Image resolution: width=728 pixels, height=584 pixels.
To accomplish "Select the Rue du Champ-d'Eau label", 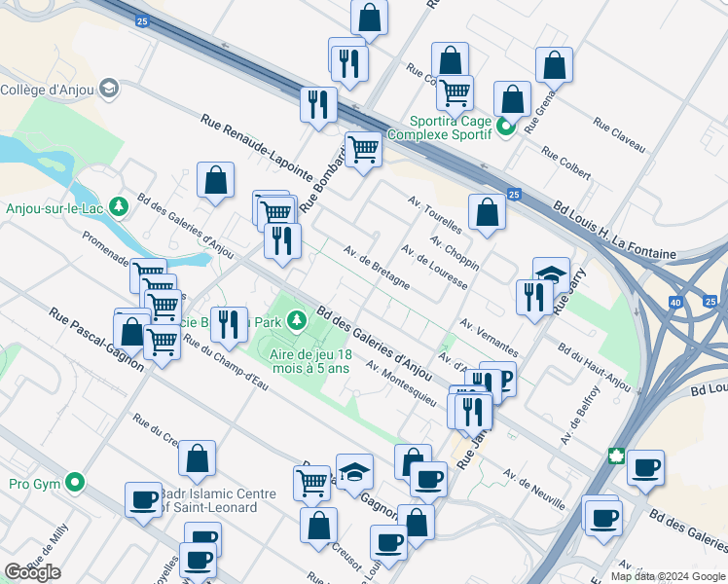I will pos(226,362).
